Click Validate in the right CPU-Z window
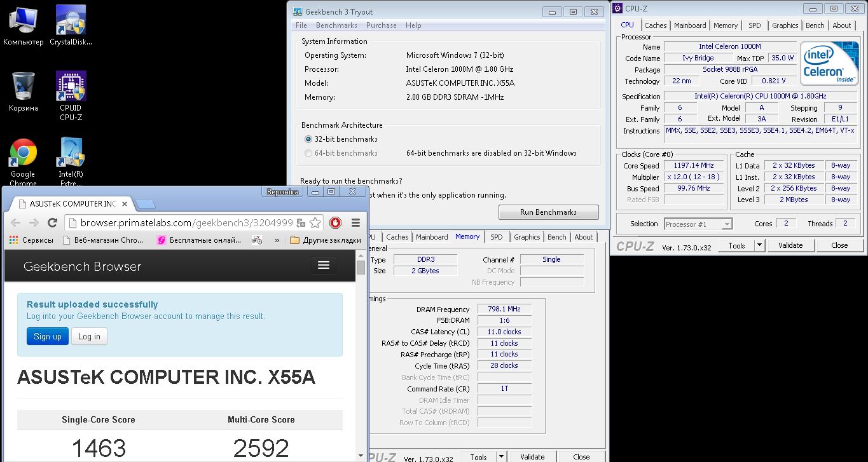868x462 pixels. (x=790, y=245)
